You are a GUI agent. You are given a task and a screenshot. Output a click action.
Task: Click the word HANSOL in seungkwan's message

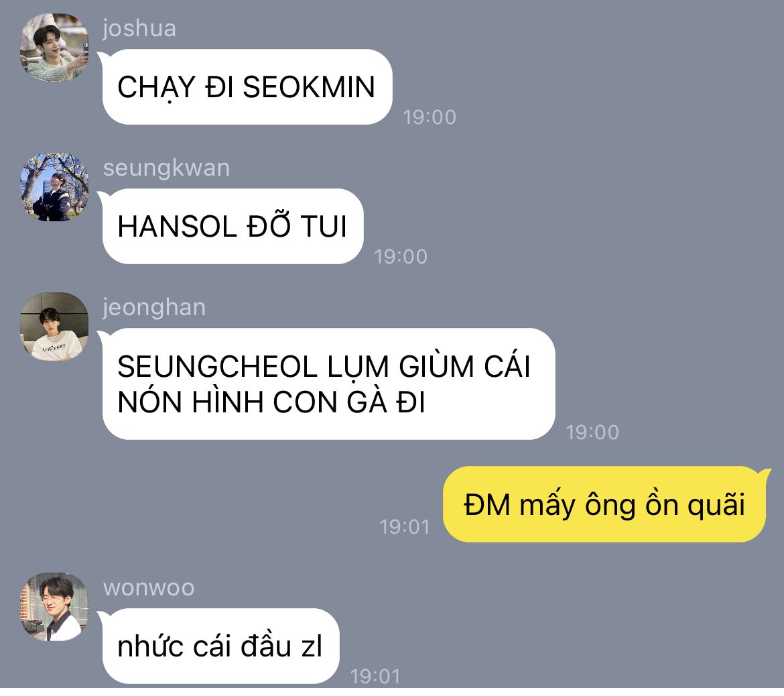pos(177,227)
